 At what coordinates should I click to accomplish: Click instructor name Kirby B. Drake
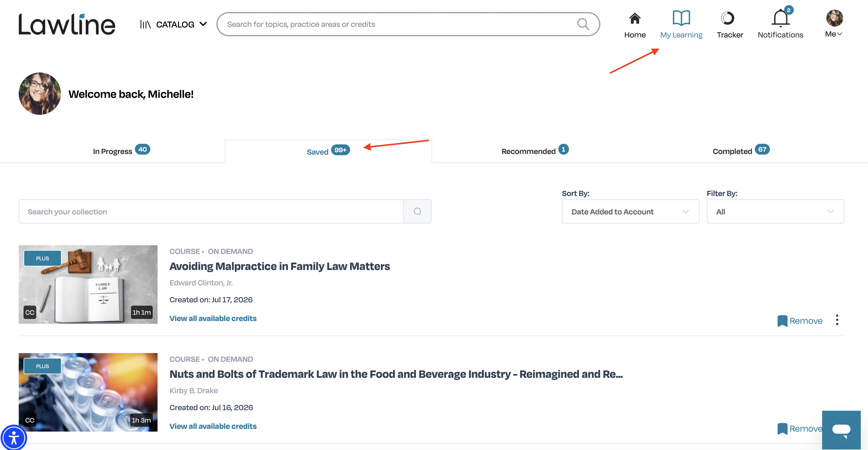pos(193,391)
